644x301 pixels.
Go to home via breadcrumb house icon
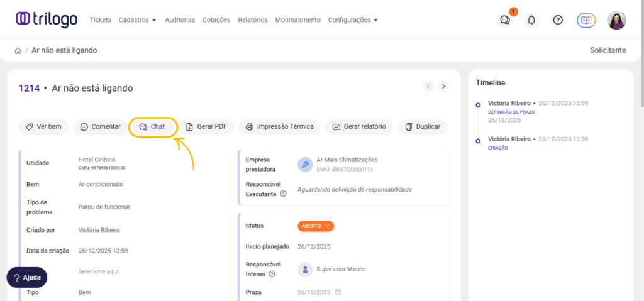click(x=18, y=50)
